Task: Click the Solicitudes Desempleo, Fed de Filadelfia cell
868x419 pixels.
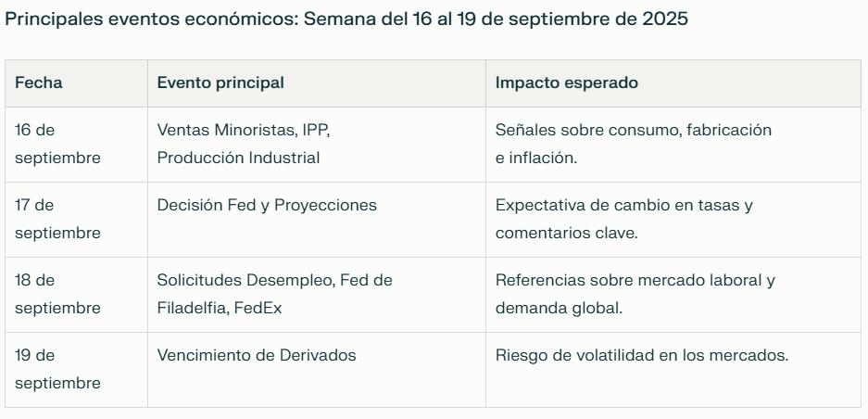Action: point(317,295)
